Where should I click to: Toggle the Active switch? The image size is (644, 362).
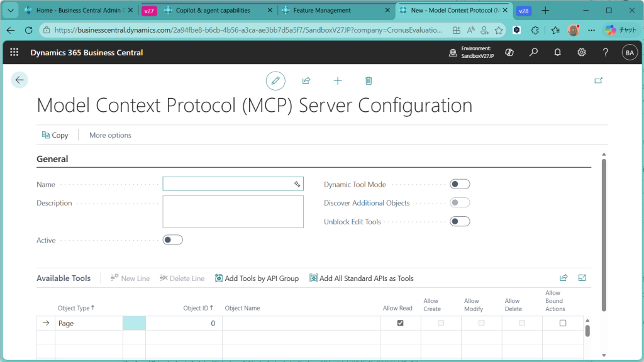click(172, 240)
